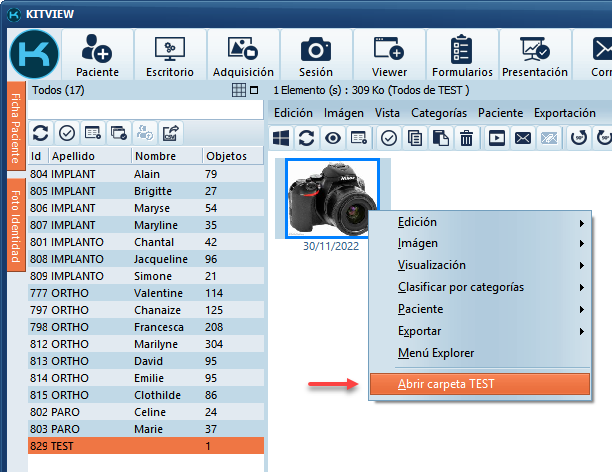The image size is (612, 472).
Task: Start a Sesión with the camera icon
Action: tap(316, 54)
